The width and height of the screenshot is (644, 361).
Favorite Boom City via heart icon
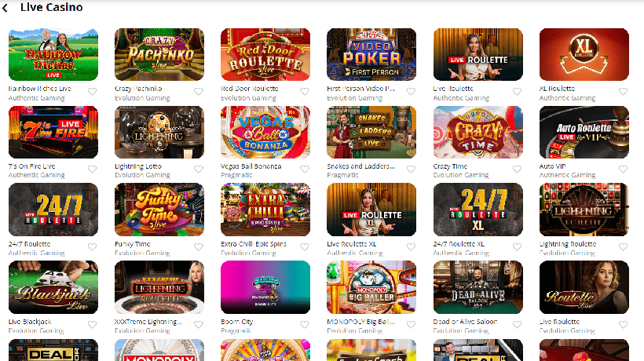click(x=305, y=324)
